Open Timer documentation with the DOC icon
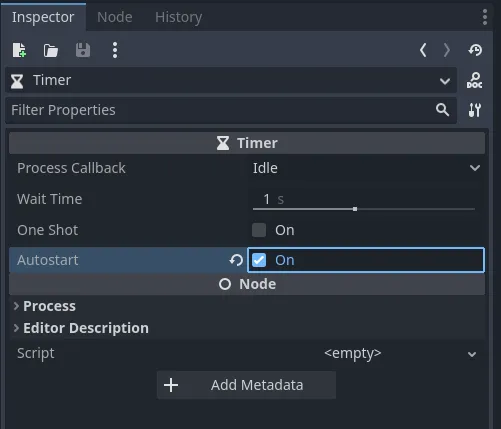Screen dimensions: 501x429 474,81
